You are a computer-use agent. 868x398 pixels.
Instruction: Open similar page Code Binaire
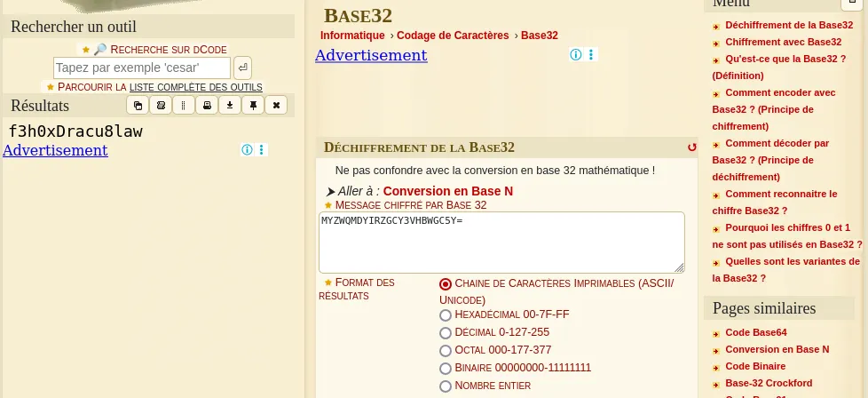click(x=755, y=366)
